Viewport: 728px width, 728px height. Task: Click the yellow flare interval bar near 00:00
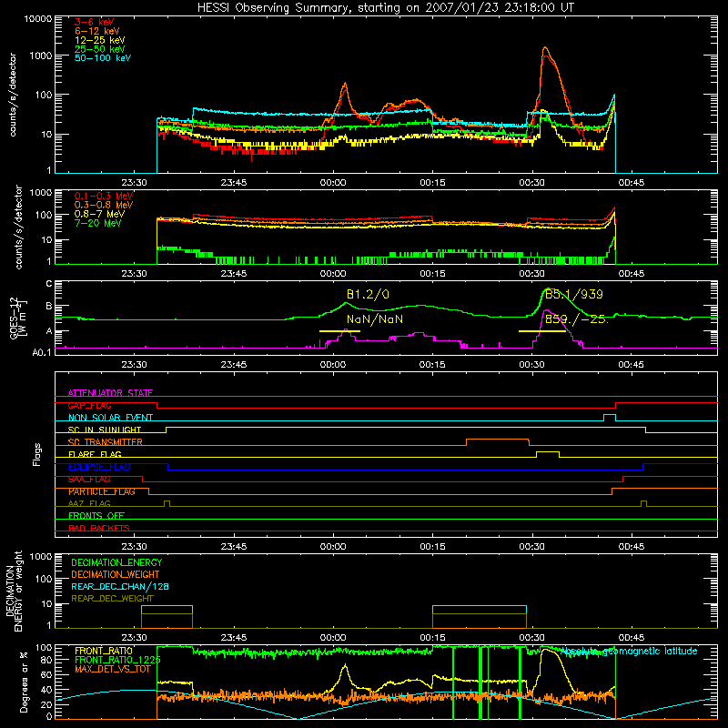click(x=339, y=331)
